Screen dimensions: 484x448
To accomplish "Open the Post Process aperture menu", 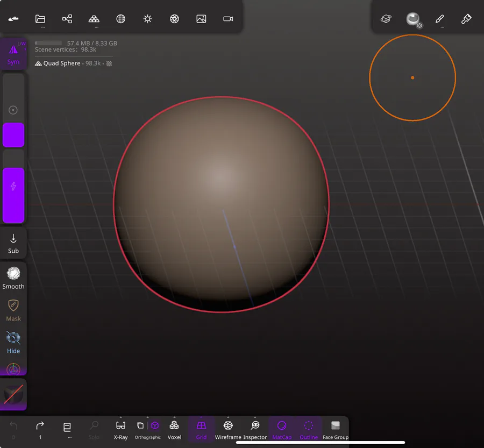I will tap(174, 19).
